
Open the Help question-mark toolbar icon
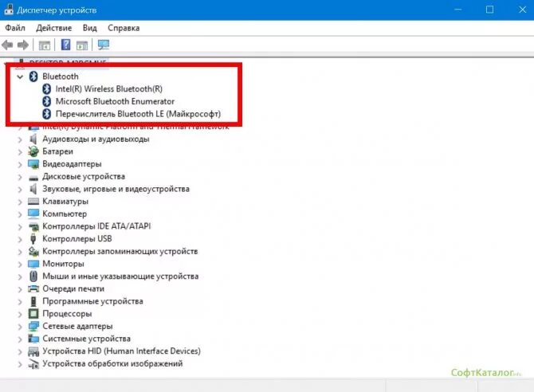pyautogui.click(x=65, y=45)
